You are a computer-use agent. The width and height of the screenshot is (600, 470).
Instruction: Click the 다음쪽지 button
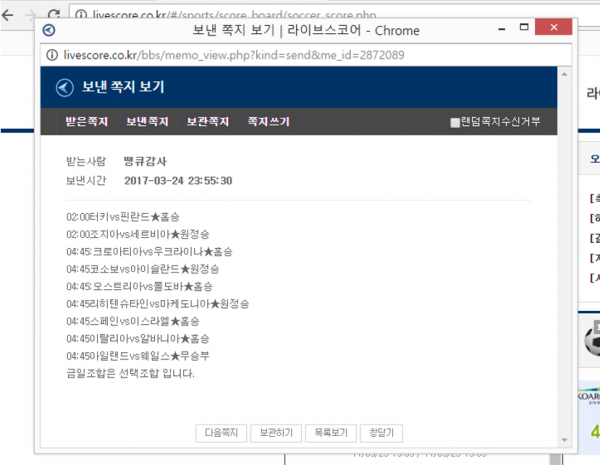[x=221, y=433]
